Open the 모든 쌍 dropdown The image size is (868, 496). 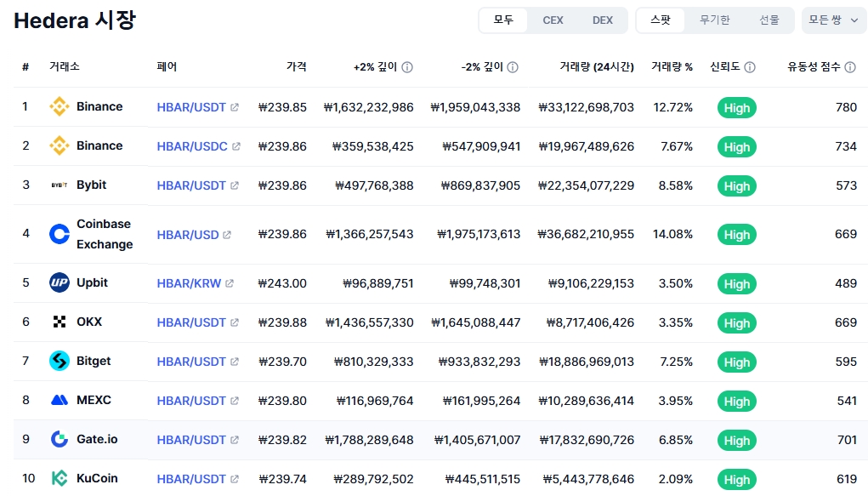pyautogui.click(x=834, y=20)
